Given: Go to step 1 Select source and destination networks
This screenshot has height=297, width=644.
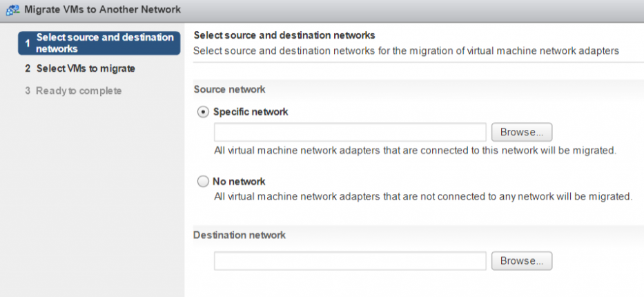Looking at the screenshot, I should point(99,43).
